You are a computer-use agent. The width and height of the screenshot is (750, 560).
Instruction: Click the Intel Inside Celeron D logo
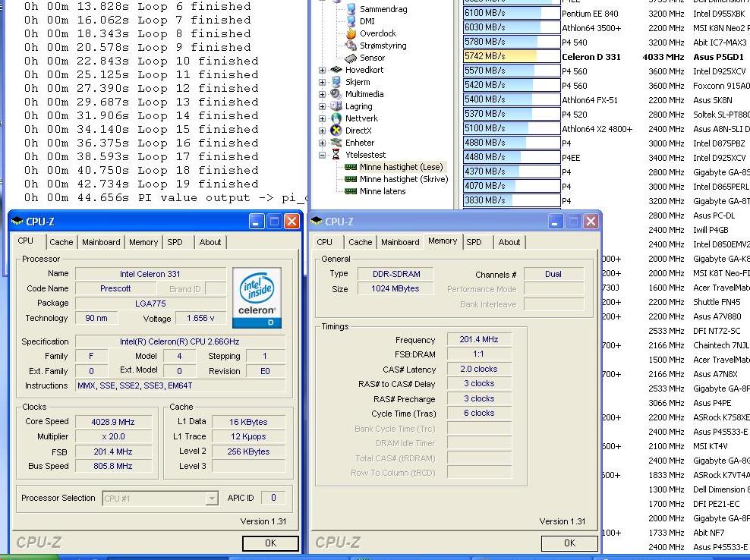point(257,297)
